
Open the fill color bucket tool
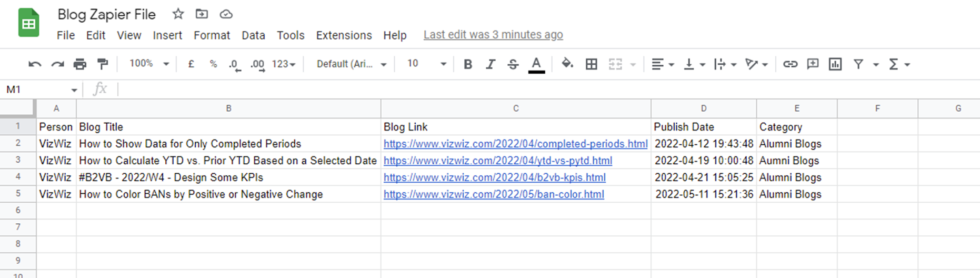tap(567, 64)
